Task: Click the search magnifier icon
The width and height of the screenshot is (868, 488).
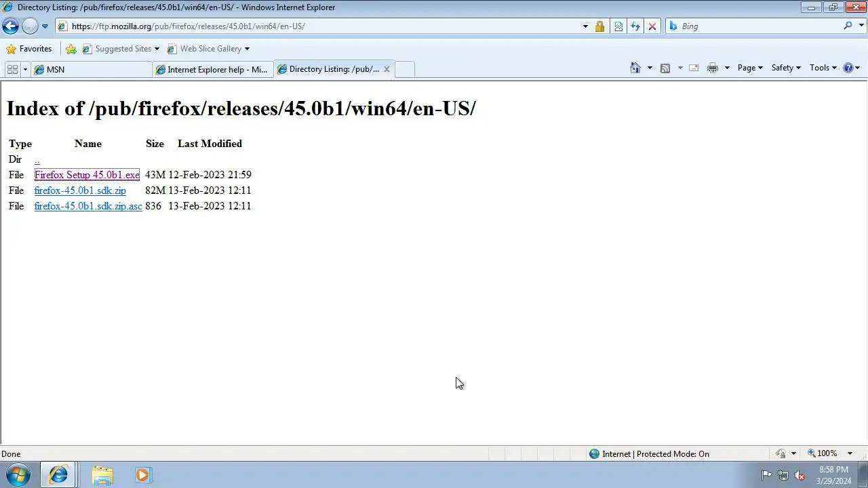Action: pos(848,26)
